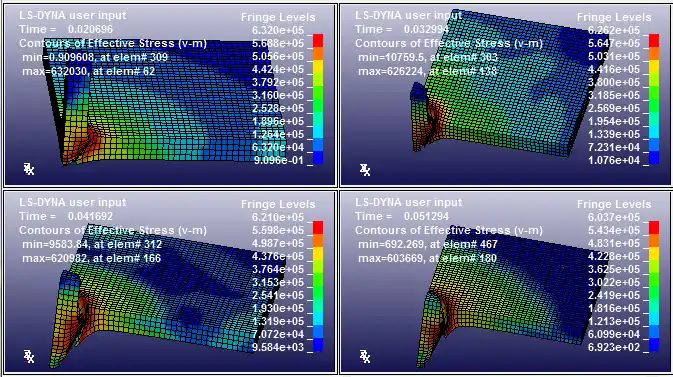Click the axis triad in the Time 0.020696 viewport

tap(29, 169)
